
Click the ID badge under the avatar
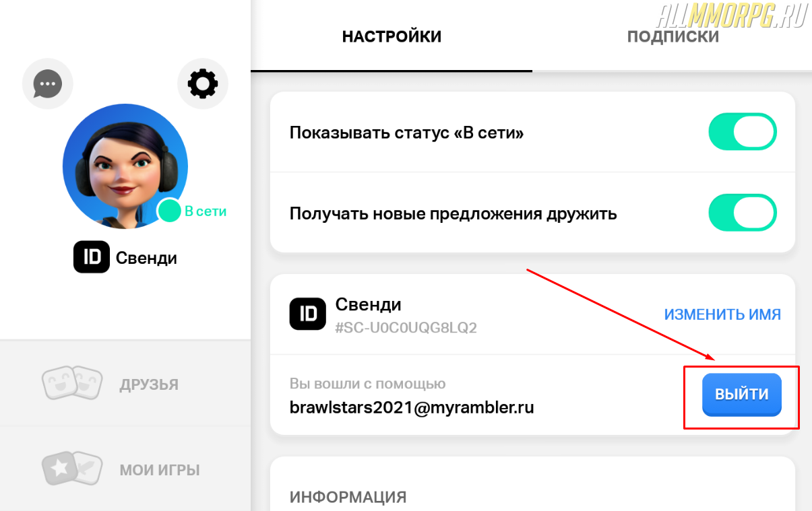coord(91,258)
